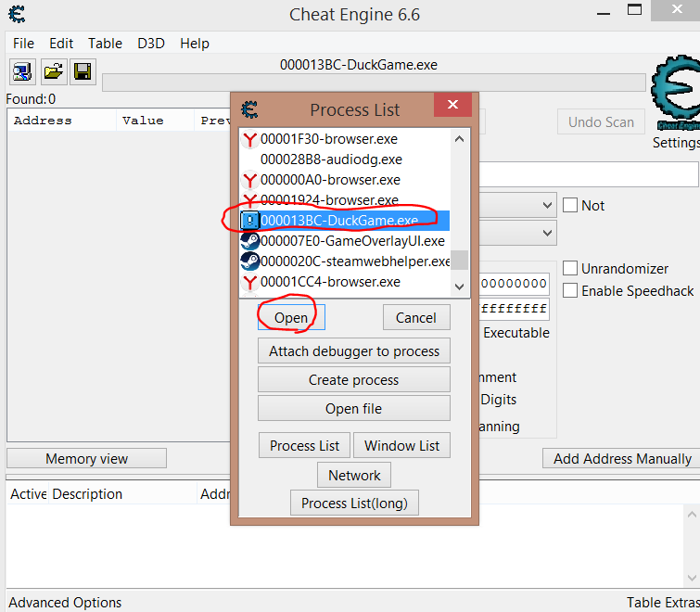The width and height of the screenshot is (700, 612).
Task: Select 00001924-browser.exe process entry
Action: 345,200
